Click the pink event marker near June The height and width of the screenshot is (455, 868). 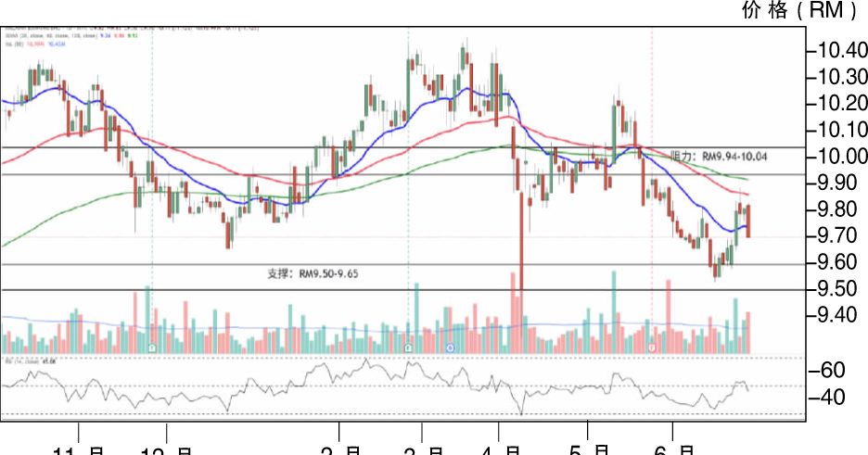[652, 348]
